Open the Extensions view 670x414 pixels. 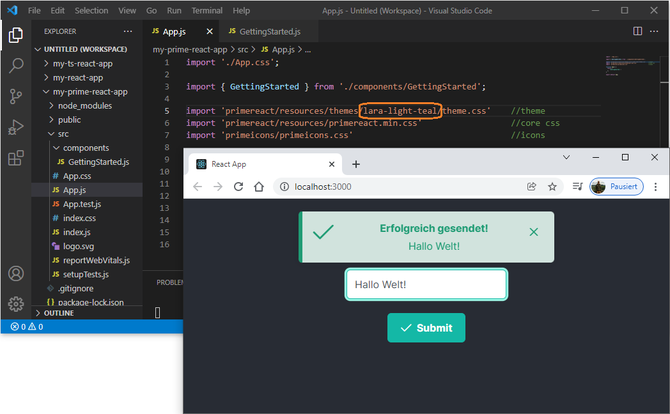(16, 158)
